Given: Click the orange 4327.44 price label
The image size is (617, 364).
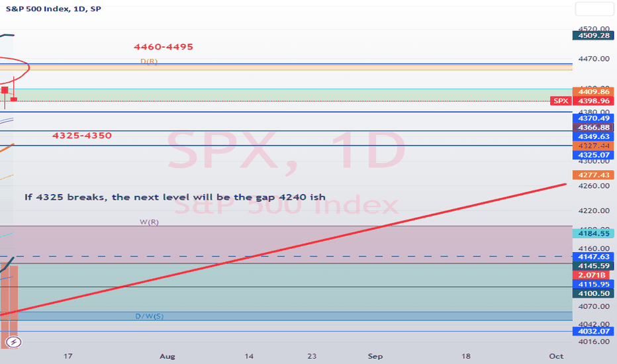Looking at the screenshot, I should coord(593,146).
